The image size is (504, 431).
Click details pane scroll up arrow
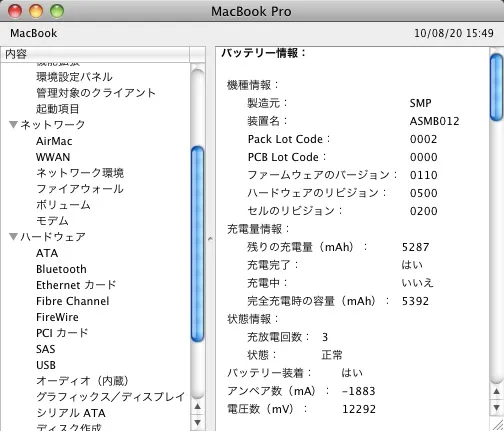(496, 392)
